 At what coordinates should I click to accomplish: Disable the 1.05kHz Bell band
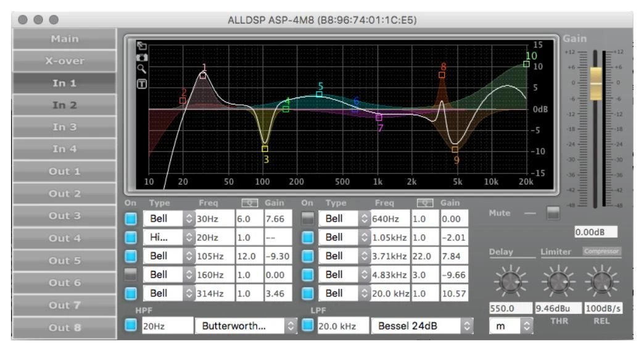(x=308, y=237)
